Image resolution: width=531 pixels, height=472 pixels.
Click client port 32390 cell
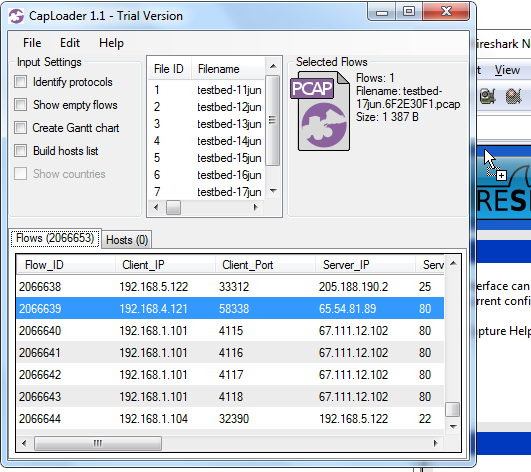(x=234, y=419)
